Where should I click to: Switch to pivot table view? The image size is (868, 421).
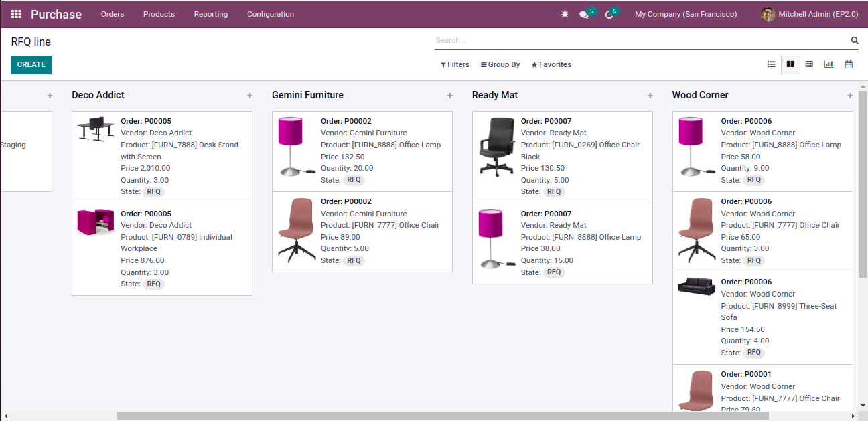809,64
